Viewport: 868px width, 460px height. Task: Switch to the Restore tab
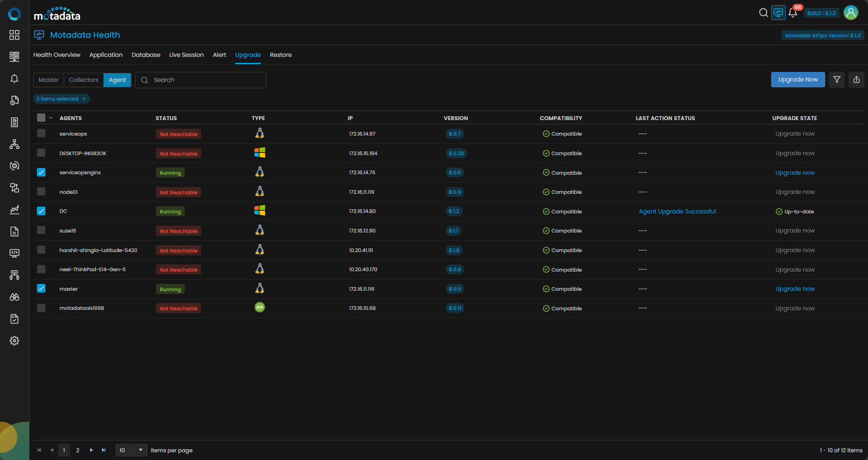281,55
